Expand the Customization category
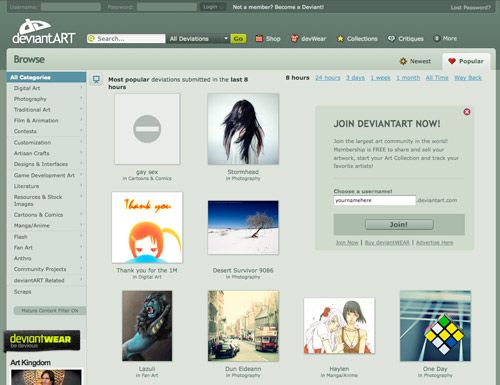This screenshot has height=385, width=500. [x=46, y=142]
